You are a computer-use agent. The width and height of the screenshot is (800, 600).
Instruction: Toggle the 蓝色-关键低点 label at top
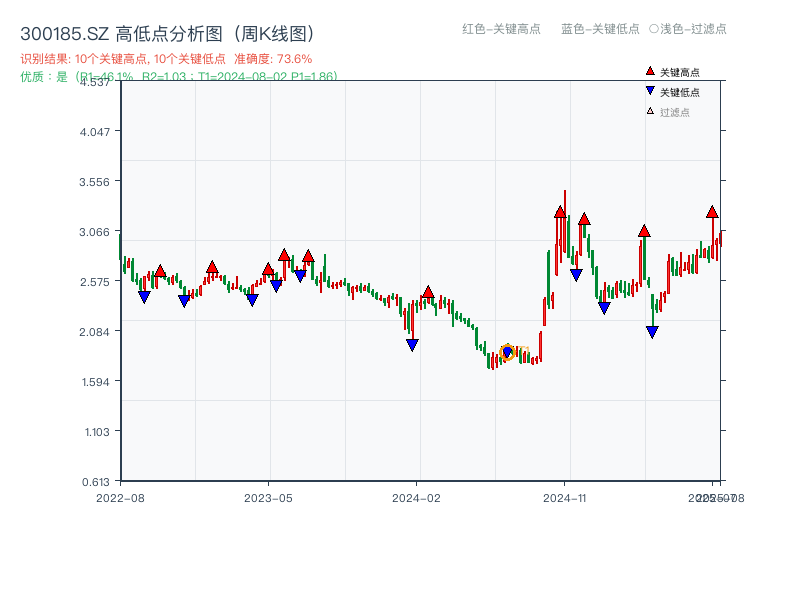point(600,29)
